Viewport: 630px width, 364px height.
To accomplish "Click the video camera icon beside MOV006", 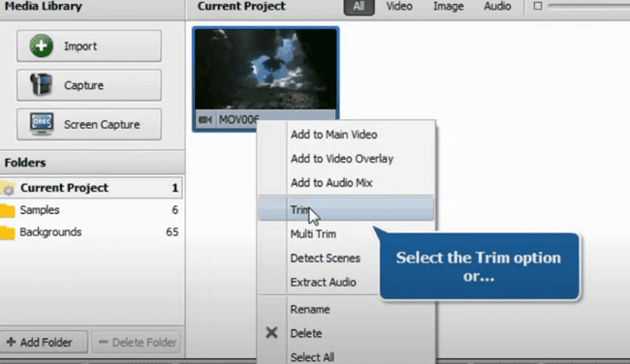I will (205, 120).
